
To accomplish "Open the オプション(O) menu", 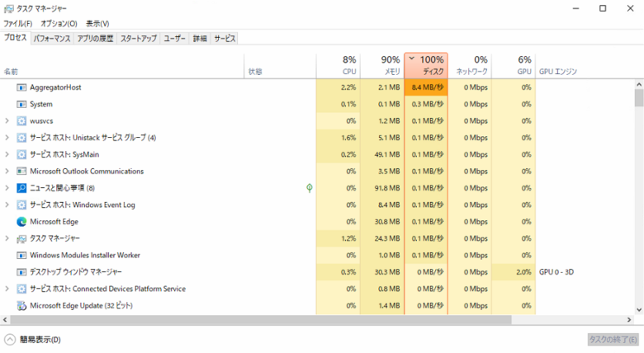I will (x=59, y=23).
